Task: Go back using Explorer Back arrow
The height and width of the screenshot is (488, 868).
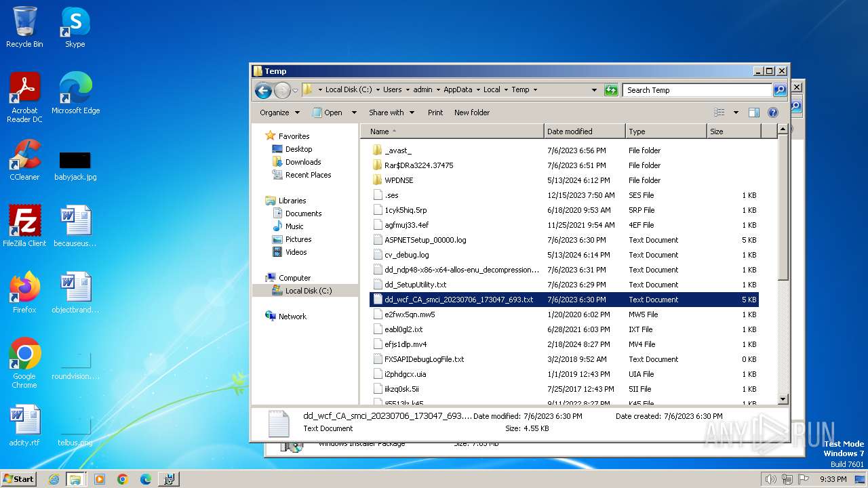Action: coord(263,90)
